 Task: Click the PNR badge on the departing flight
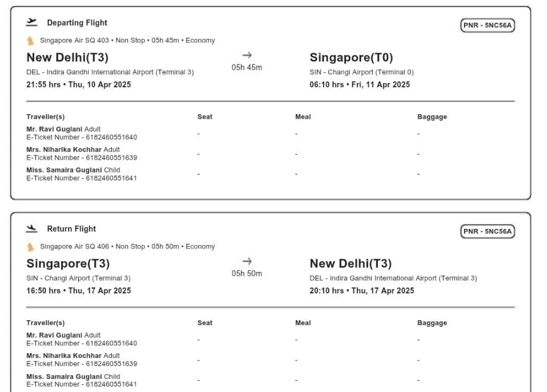click(x=487, y=25)
